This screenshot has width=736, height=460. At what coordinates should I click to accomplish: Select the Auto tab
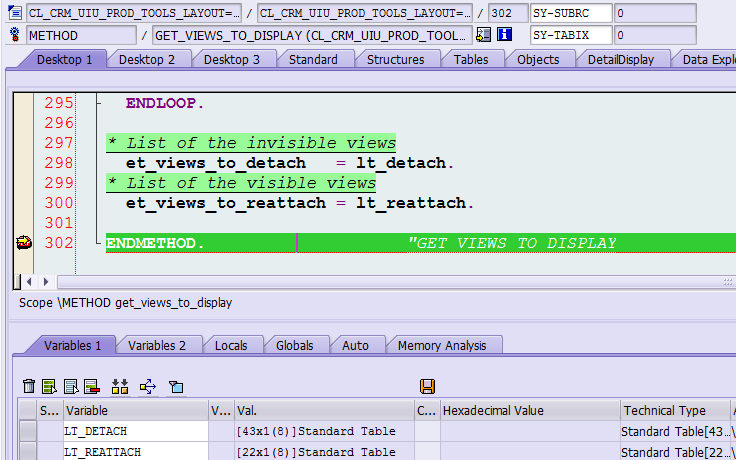tap(355, 345)
